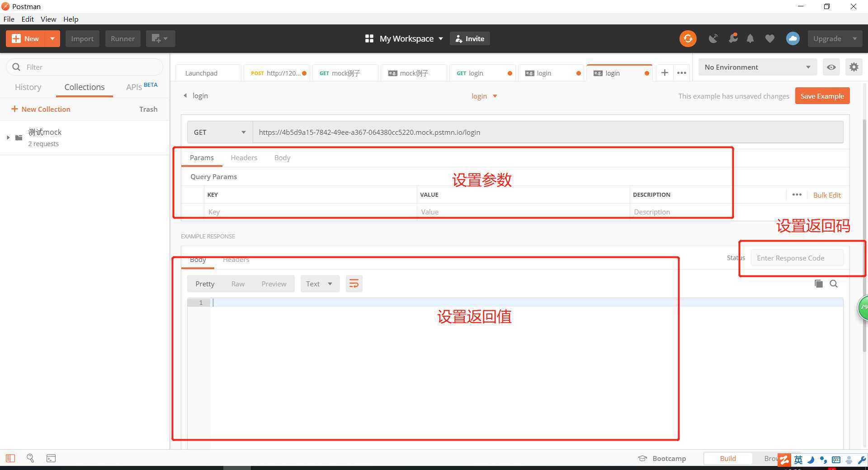
Task: Open manage environments gear icon
Action: 854,67
